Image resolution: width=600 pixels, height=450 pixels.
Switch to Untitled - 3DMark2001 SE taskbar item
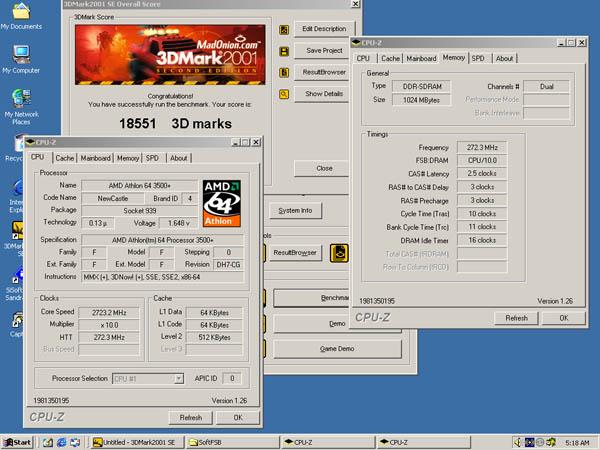click(137, 442)
